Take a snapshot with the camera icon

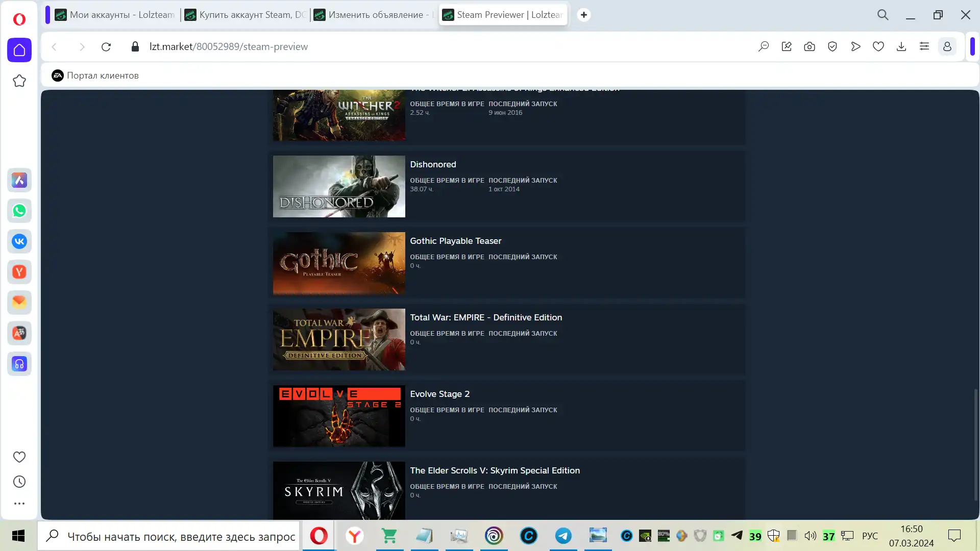click(810, 46)
